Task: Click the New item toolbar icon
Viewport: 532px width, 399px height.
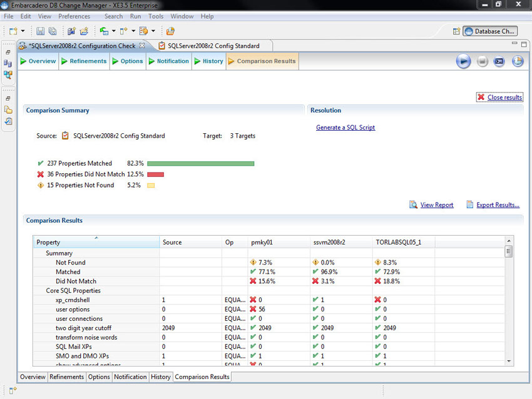Action: tap(13, 31)
